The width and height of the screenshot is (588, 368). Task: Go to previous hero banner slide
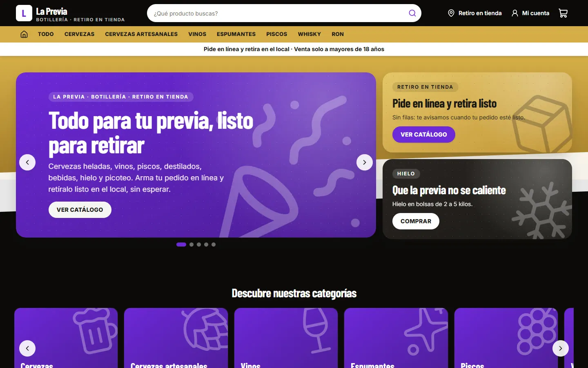coord(27,162)
